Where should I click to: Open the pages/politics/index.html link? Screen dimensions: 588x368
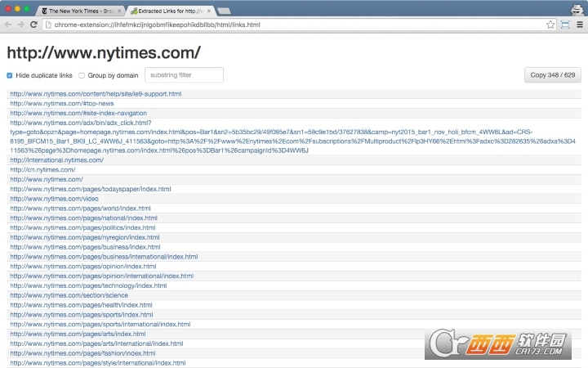point(82,228)
